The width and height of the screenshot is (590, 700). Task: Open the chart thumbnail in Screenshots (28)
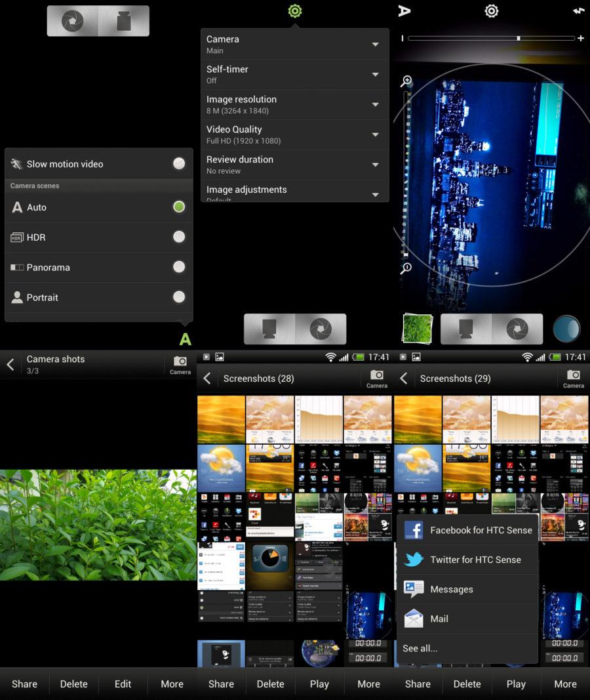[319, 419]
